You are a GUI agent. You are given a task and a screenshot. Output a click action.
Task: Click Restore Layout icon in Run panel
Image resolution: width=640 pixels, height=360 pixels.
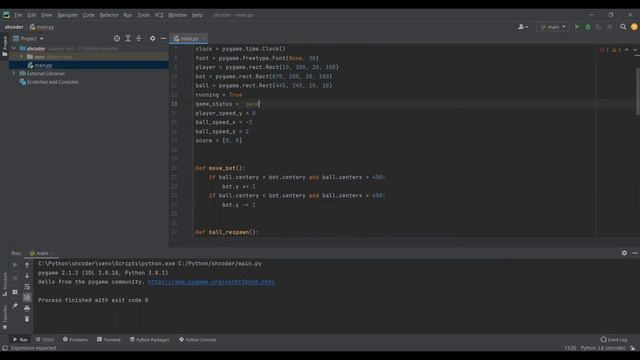coord(15,292)
